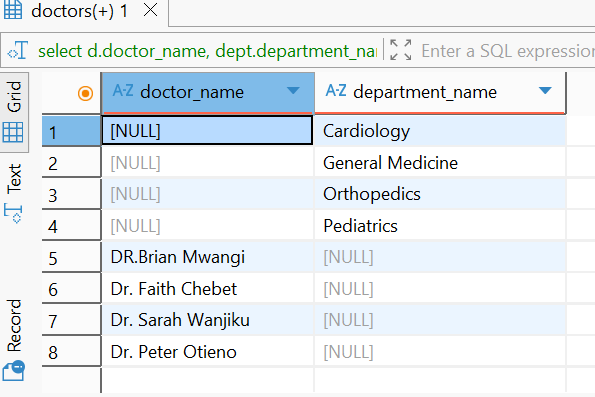Click the expand filter panel arrows icon
This screenshot has width=595, height=397.
401,50
